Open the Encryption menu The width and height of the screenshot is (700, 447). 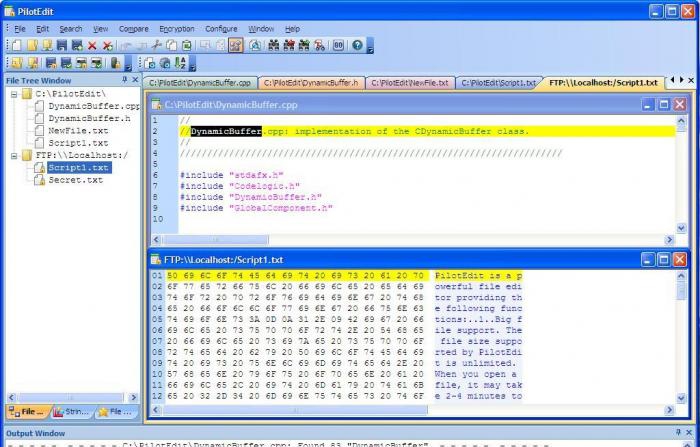click(177, 29)
